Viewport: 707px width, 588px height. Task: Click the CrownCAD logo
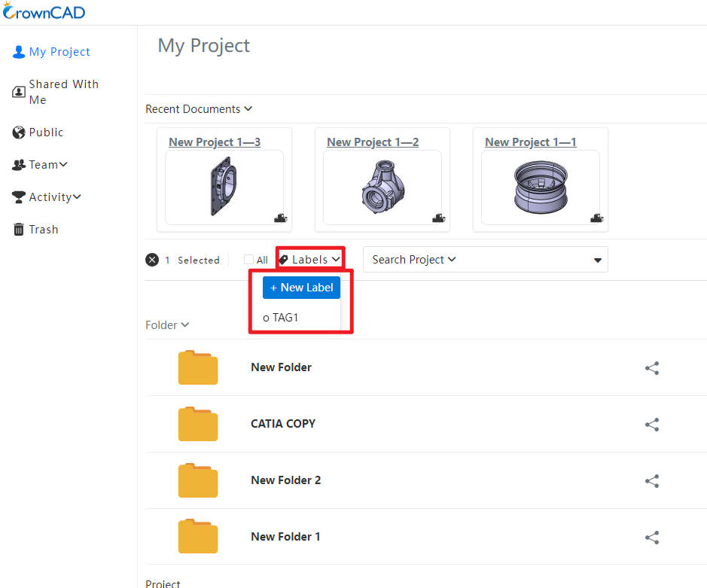44,11
